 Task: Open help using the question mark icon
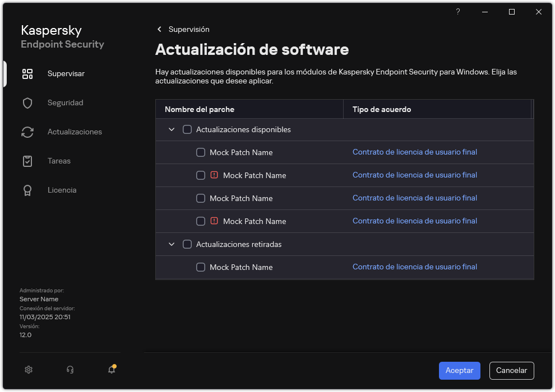click(x=457, y=11)
